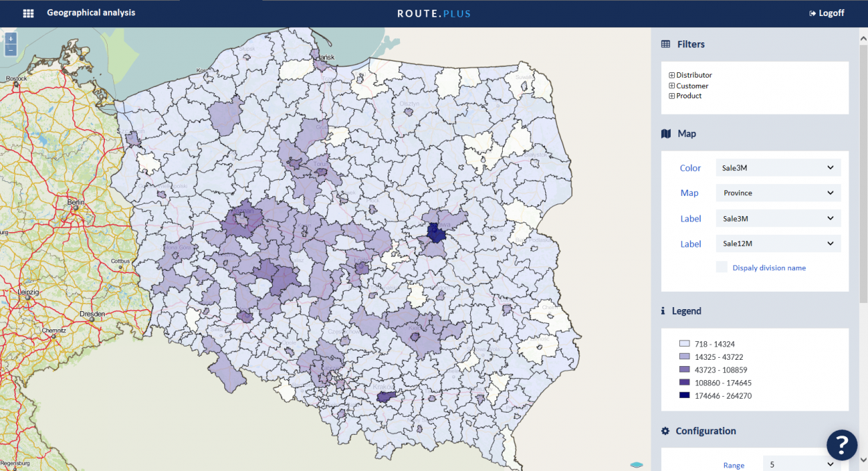Image resolution: width=868 pixels, height=471 pixels.
Task: Click the ROUTE.PLUS logo
Action: pos(434,13)
